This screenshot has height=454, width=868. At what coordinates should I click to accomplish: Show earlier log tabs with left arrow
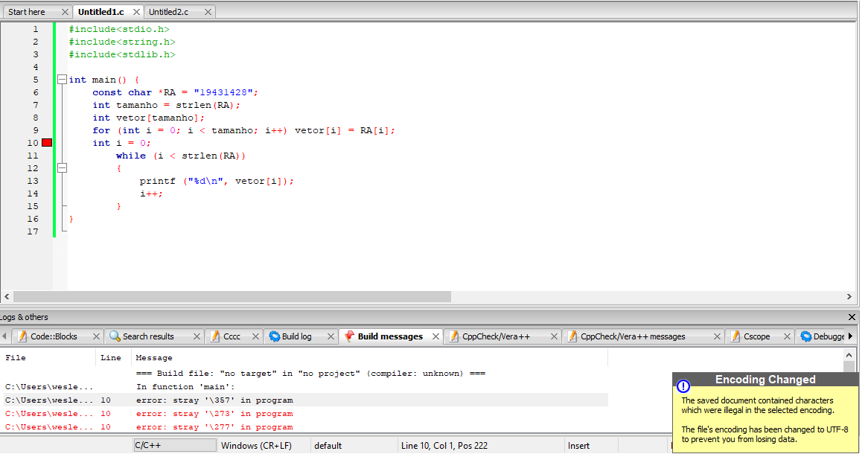click(x=4, y=336)
